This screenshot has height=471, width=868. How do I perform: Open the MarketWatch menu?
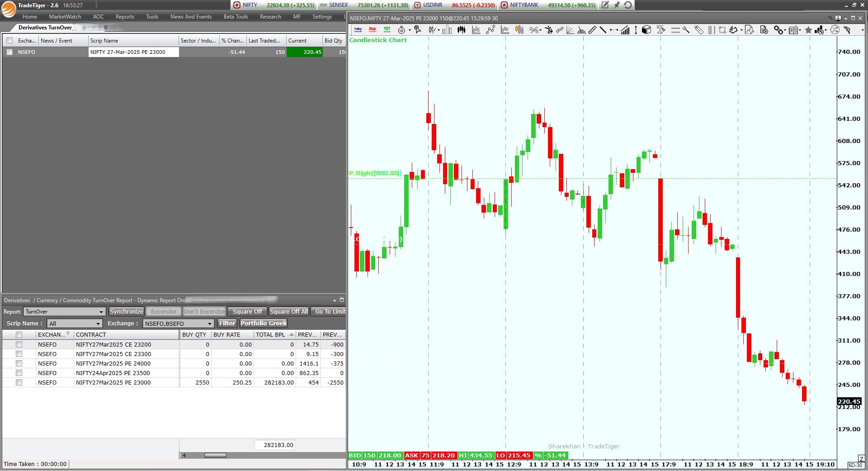coord(65,17)
